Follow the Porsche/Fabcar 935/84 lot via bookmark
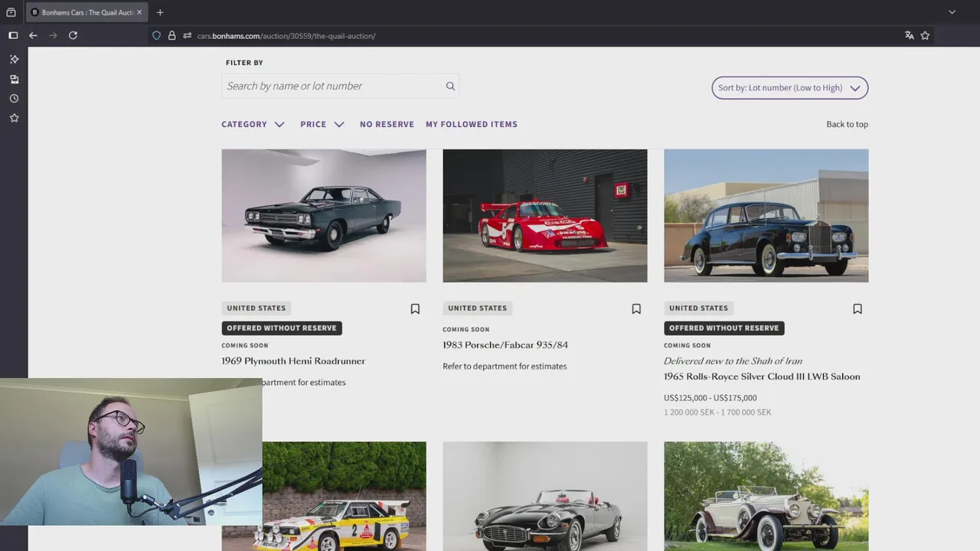The width and height of the screenshot is (980, 551). 636,309
